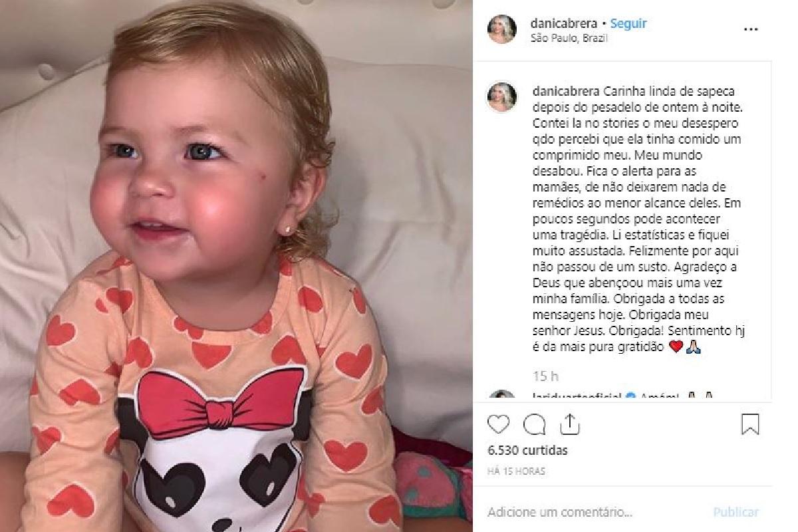This screenshot has width=798, height=532.
Task: Click danicabrera username in the caption
Action: click(x=563, y=91)
